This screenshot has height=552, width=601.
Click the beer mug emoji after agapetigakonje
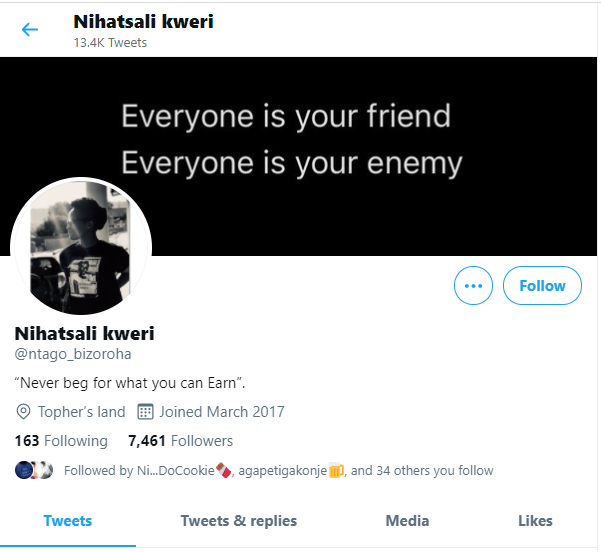(x=336, y=470)
